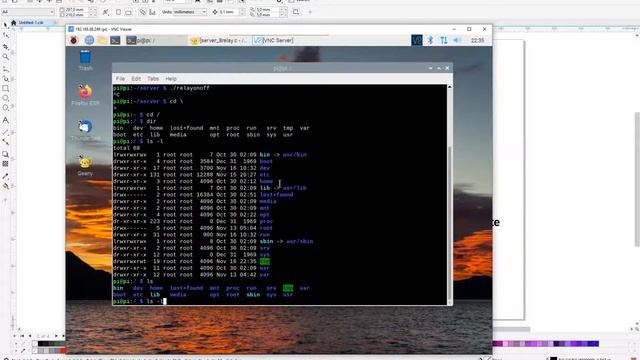
Task: Select the CorelDRAW Ellipse tool
Action: tap(5, 98)
